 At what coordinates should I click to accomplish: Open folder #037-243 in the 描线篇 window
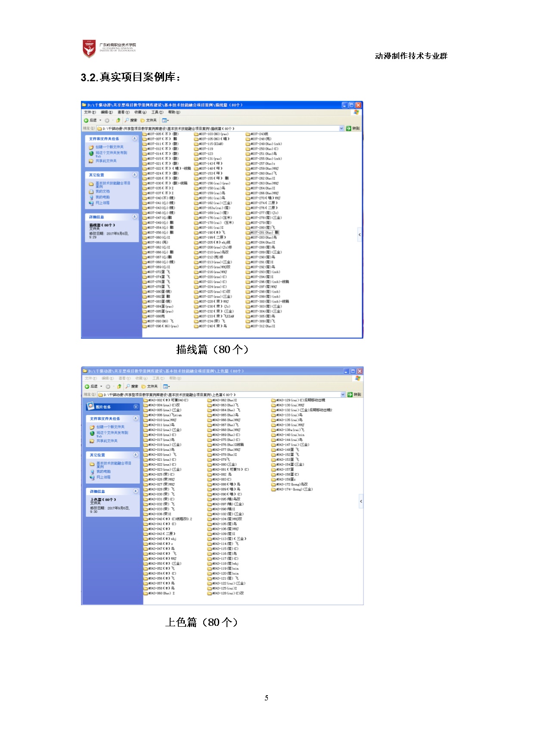(x=259, y=134)
